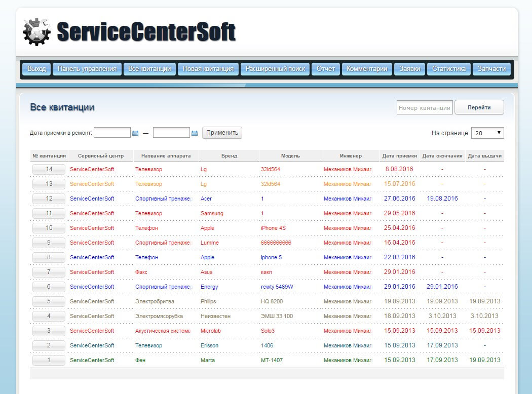
Task: Click the Перейти button
Action: coord(479,107)
